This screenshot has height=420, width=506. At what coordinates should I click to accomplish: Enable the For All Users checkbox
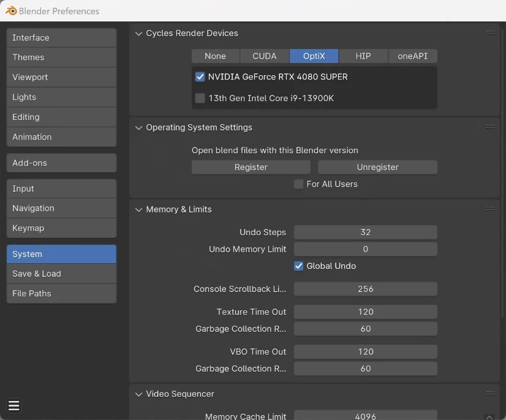click(298, 184)
